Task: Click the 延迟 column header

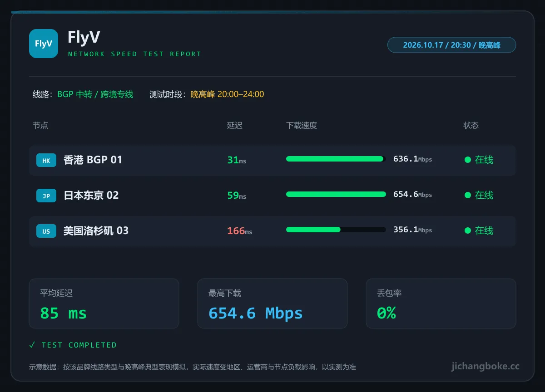Action: click(235, 125)
